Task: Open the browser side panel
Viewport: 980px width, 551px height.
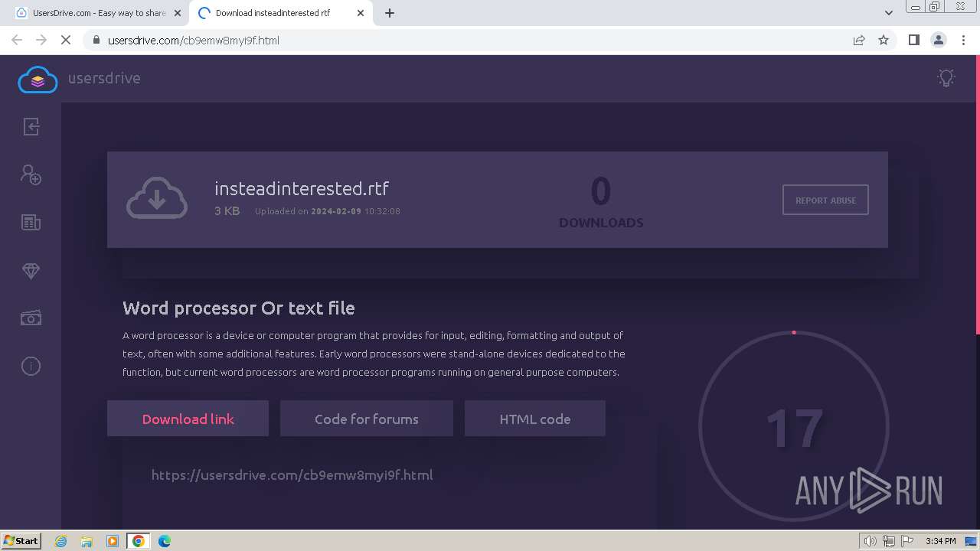Action: coord(913,40)
